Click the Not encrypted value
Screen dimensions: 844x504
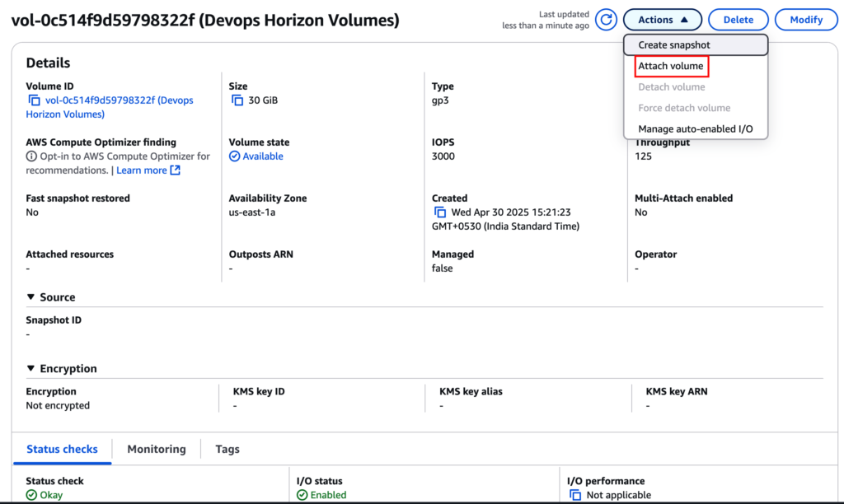coord(58,405)
